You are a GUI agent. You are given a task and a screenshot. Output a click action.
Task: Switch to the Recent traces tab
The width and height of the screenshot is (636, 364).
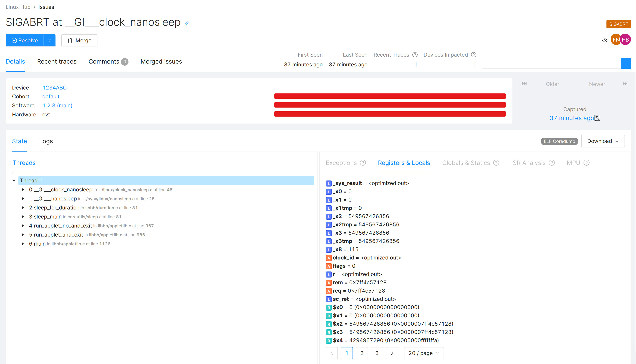point(57,61)
